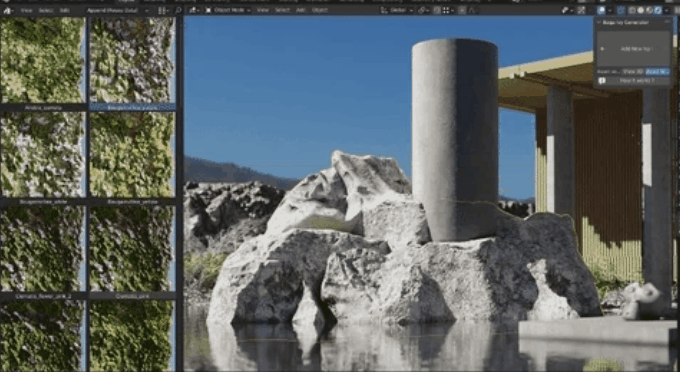
Task: Open the asset browser editor type menu
Action: pos(9,10)
